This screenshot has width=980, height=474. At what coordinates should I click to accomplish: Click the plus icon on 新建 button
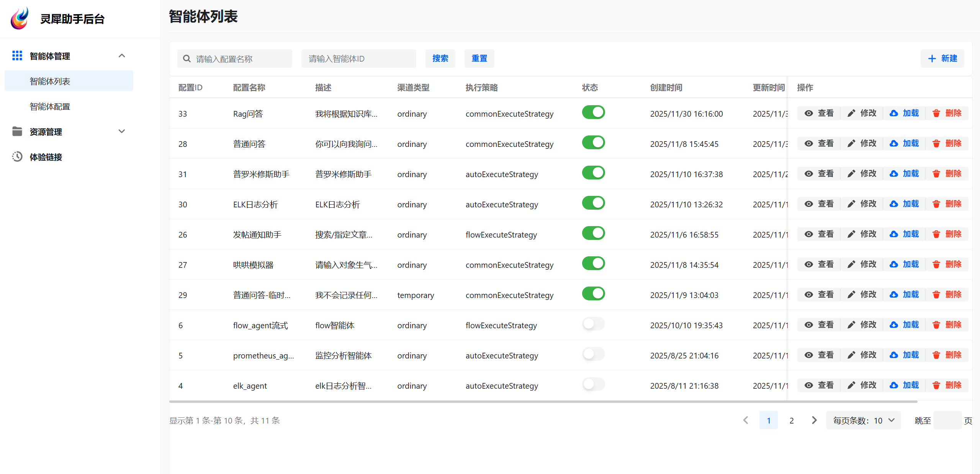click(x=932, y=59)
